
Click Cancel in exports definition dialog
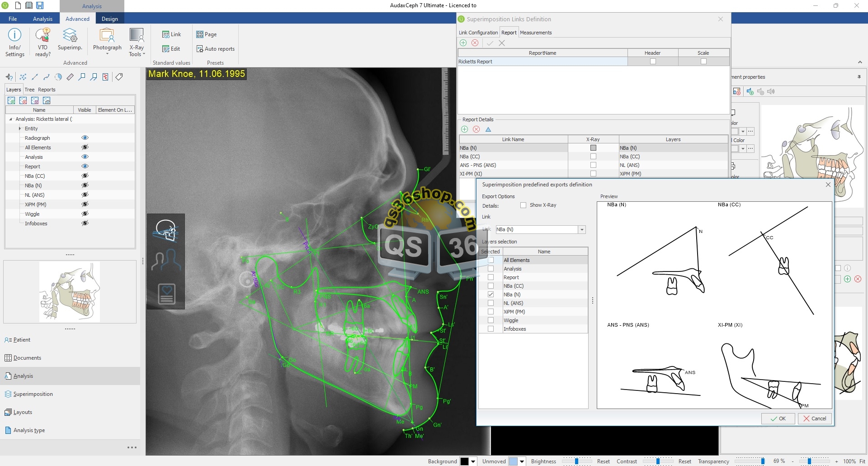click(x=814, y=418)
